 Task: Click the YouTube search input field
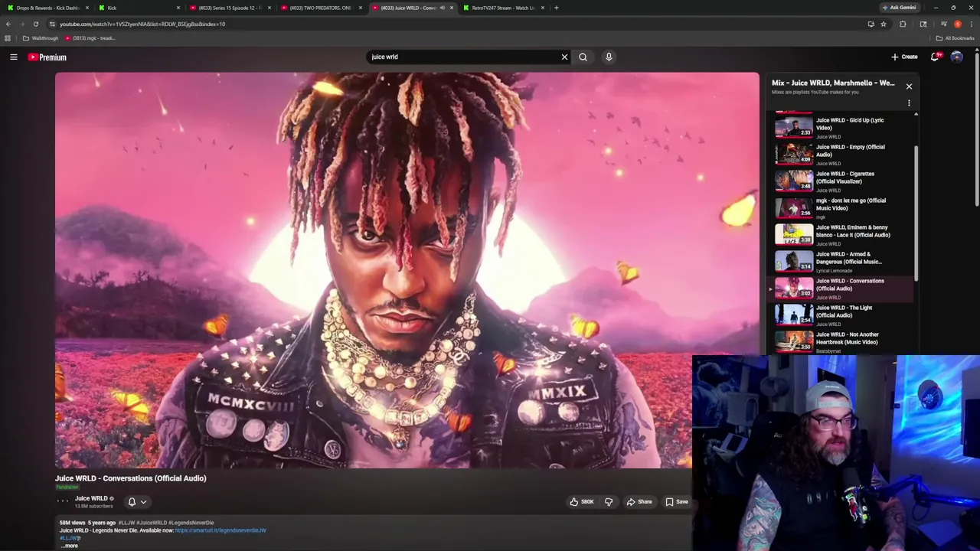(463, 57)
